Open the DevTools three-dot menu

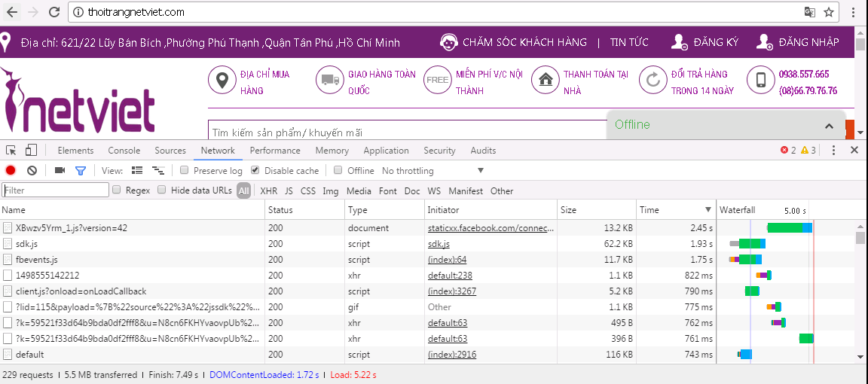coord(833,150)
